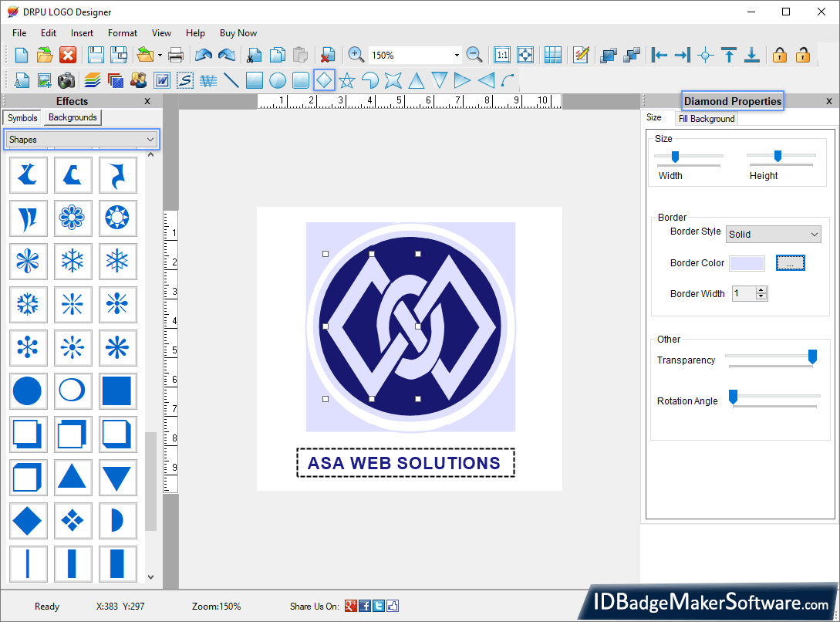The height and width of the screenshot is (622, 840).
Task: Click the red X delete icon
Action: click(x=68, y=55)
